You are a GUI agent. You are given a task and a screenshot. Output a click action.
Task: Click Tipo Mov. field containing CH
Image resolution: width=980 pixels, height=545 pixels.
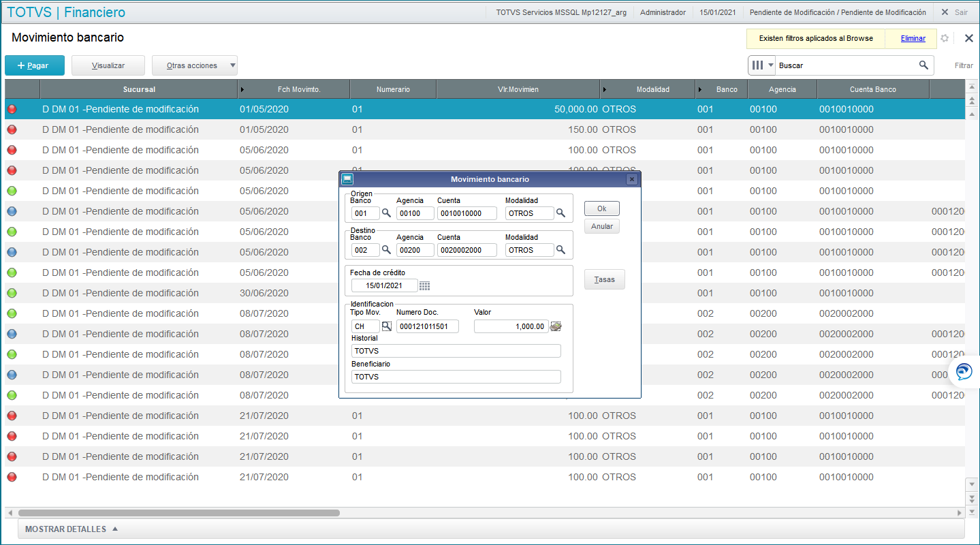coord(366,326)
